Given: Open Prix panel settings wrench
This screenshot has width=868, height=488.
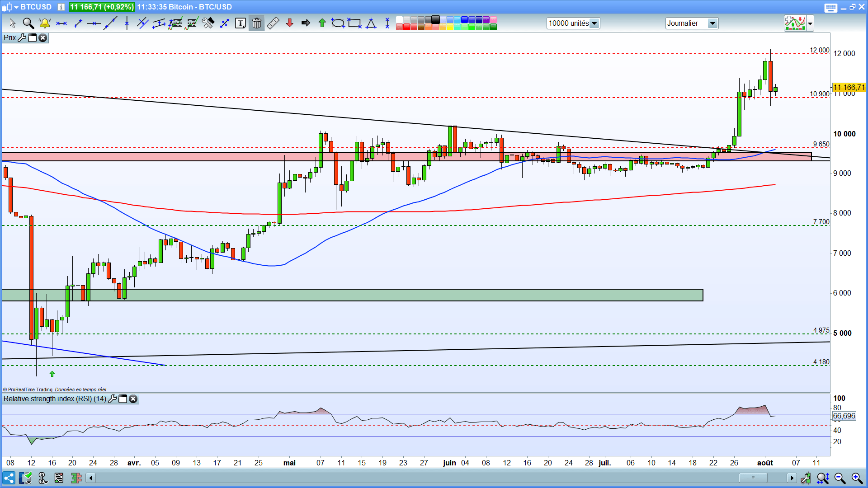Looking at the screenshot, I should tap(22, 38).
